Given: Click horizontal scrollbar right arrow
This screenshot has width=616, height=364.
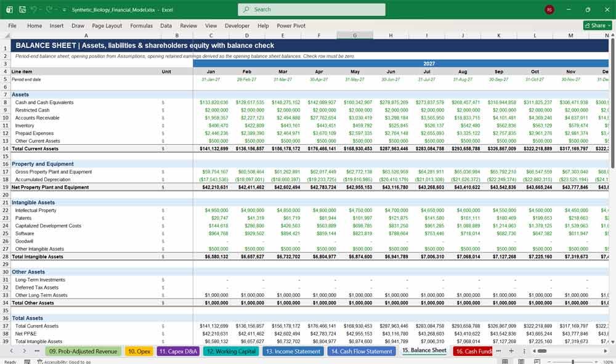Looking at the screenshot, I should pos(606,350).
